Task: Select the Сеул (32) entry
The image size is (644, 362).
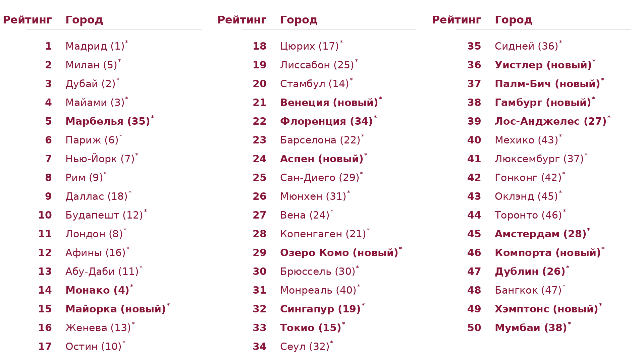Action: pyautogui.click(x=305, y=347)
